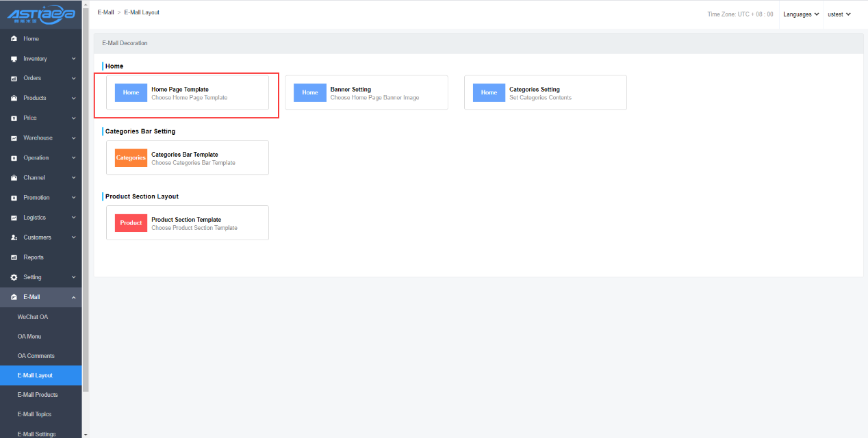Open the Banner Setting card
The width and height of the screenshot is (868, 438).
click(366, 93)
